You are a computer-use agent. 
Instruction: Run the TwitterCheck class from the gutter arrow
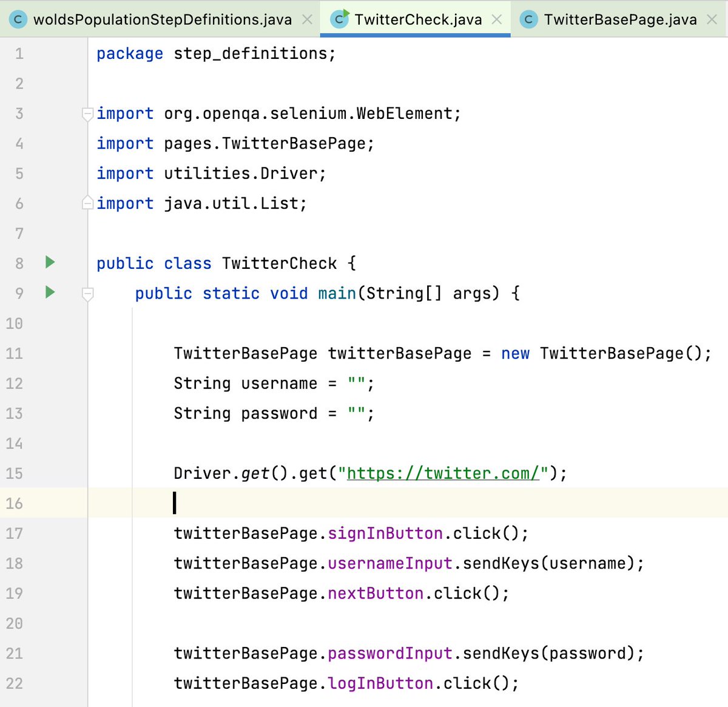click(x=50, y=262)
